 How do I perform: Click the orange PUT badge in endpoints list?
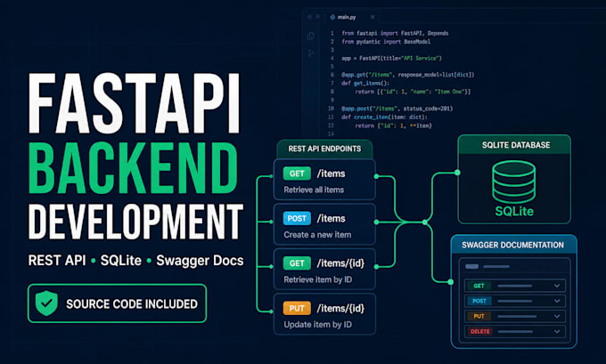coord(297,309)
